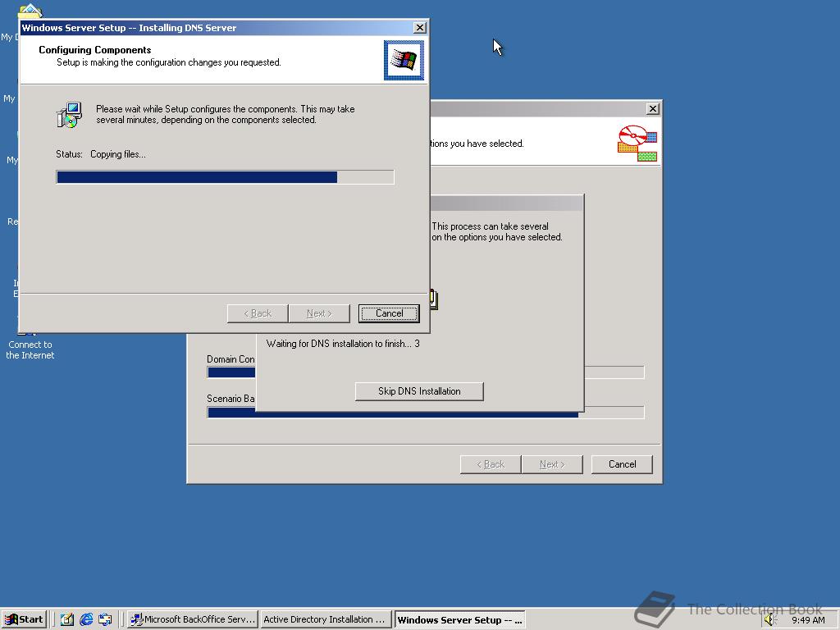Viewport: 840px width, 630px height.
Task: Open the Start menu
Action: click(24, 619)
